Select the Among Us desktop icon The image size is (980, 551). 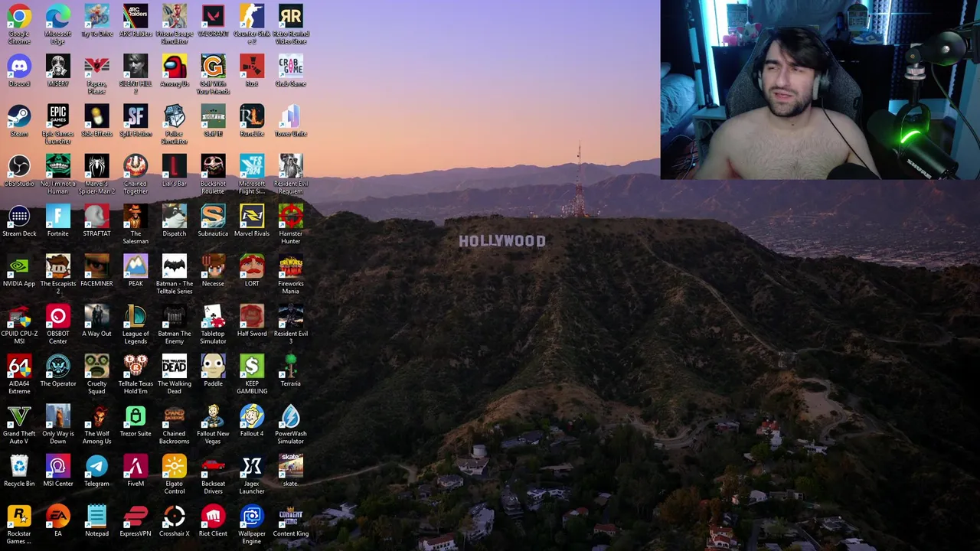175,66
